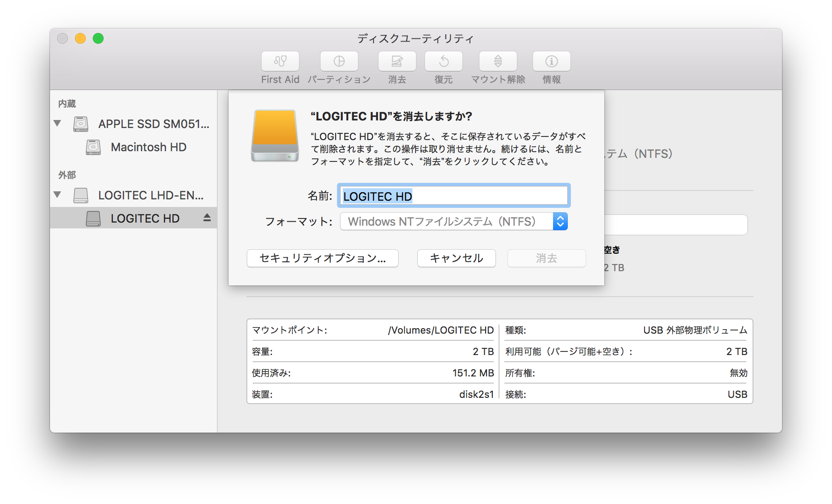832x504 pixels.
Task: Click the 容量 2 TB capacity value
Action: pos(483,351)
